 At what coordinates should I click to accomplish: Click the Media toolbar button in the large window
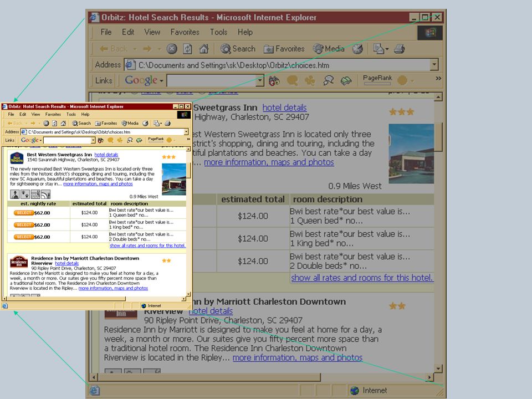pos(329,49)
